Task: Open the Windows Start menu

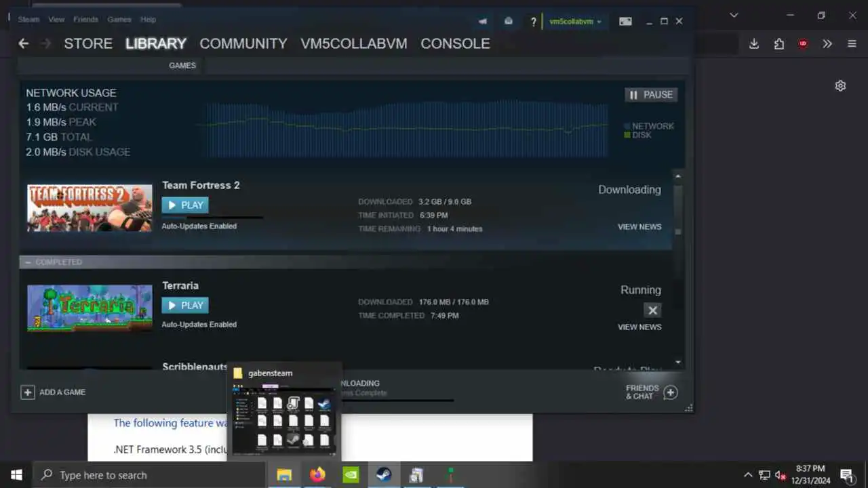Action: (x=16, y=475)
